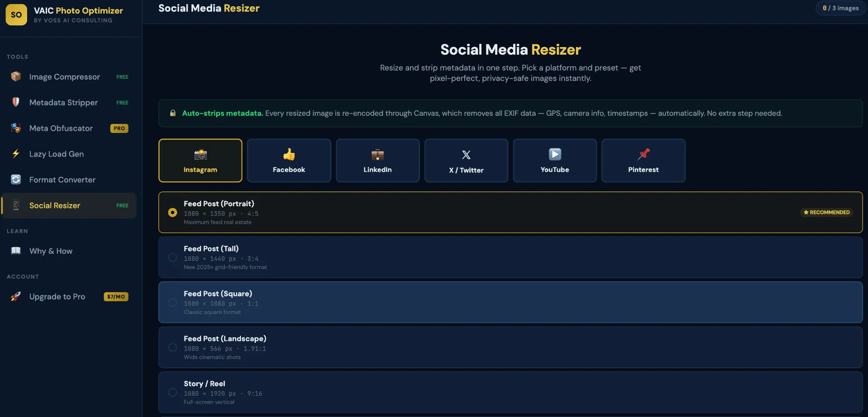
Task: Click Upgrade to Pro link
Action: 69,296
